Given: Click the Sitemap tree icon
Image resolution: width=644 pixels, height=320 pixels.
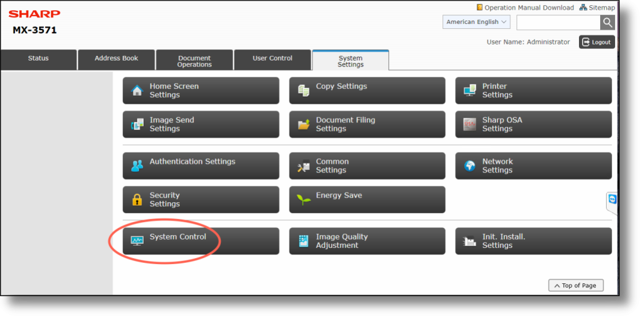Looking at the screenshot, I should (x=583, y=7).
